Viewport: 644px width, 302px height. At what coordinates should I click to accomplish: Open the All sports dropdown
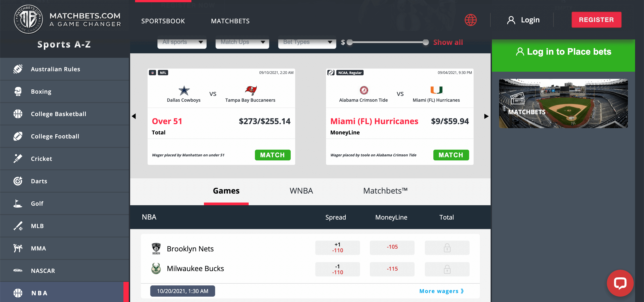point(182,42)
